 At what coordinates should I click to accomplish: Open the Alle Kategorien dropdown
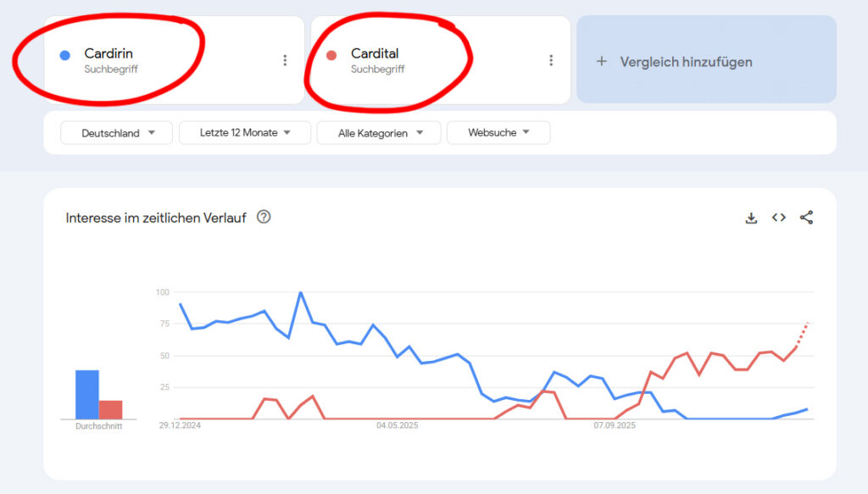(x=379, y=133)
